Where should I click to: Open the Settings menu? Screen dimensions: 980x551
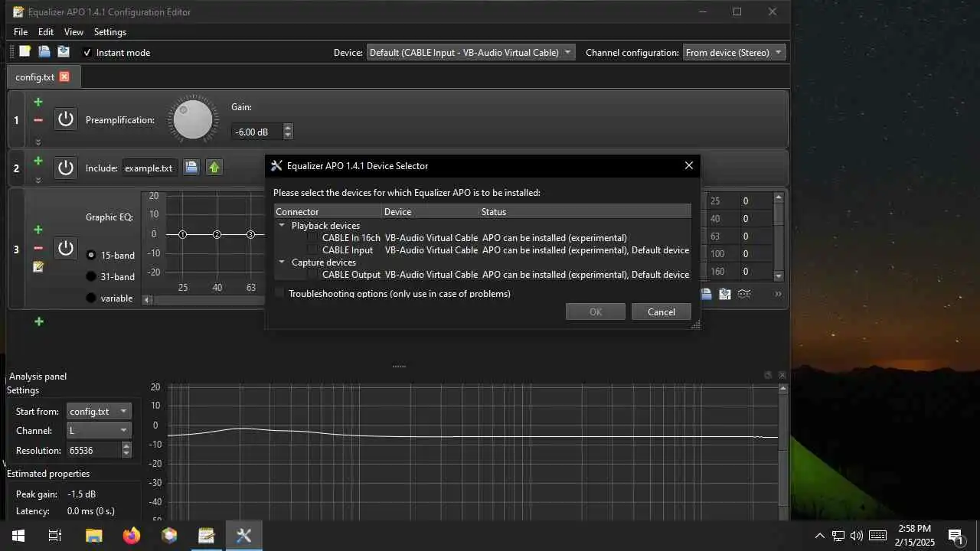click(x=110, y=32)
